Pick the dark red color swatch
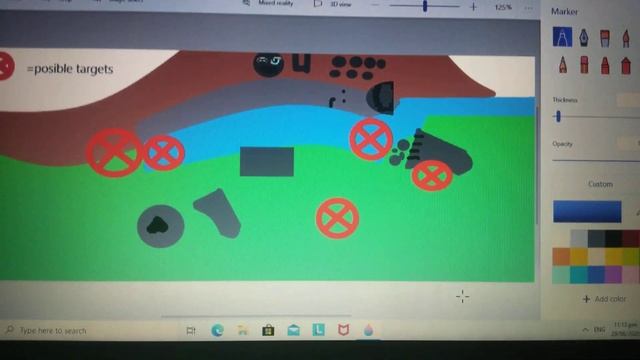Image resolution: width=640 pixels, height=360 pixels. pos(631,238)
